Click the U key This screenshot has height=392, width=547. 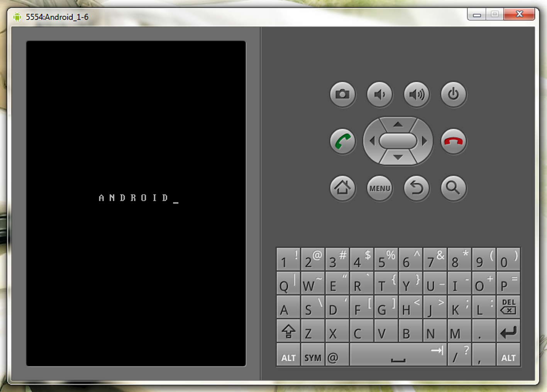coord(435,283)
